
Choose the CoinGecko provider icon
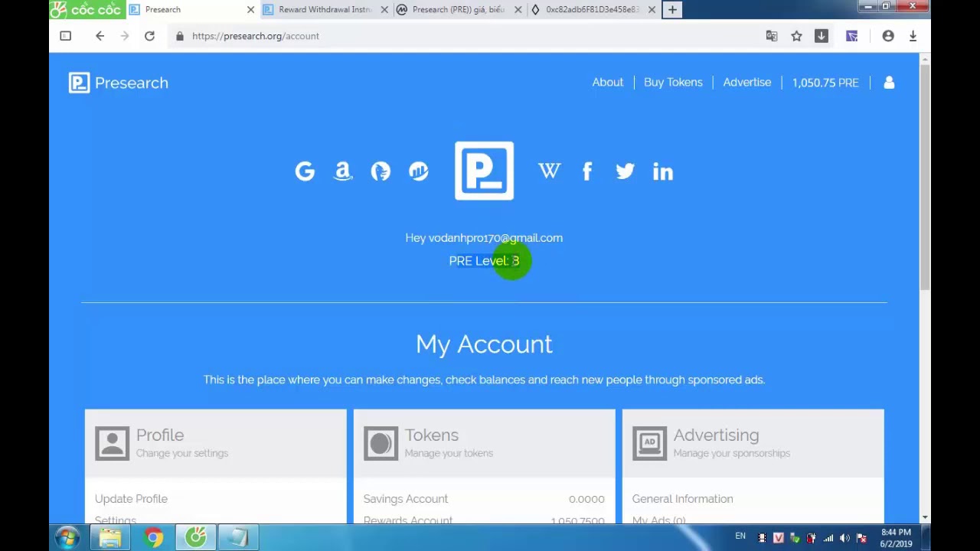[x=381, y=171]
